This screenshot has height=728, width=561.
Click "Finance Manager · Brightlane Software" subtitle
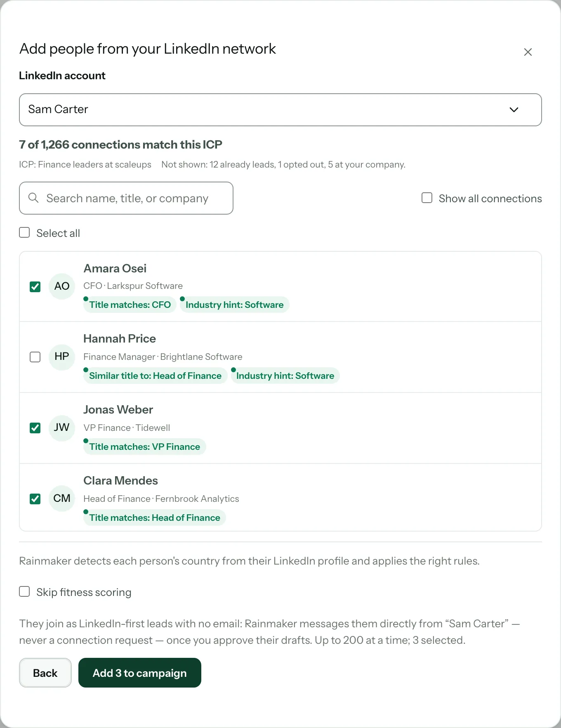click(163, 357)
